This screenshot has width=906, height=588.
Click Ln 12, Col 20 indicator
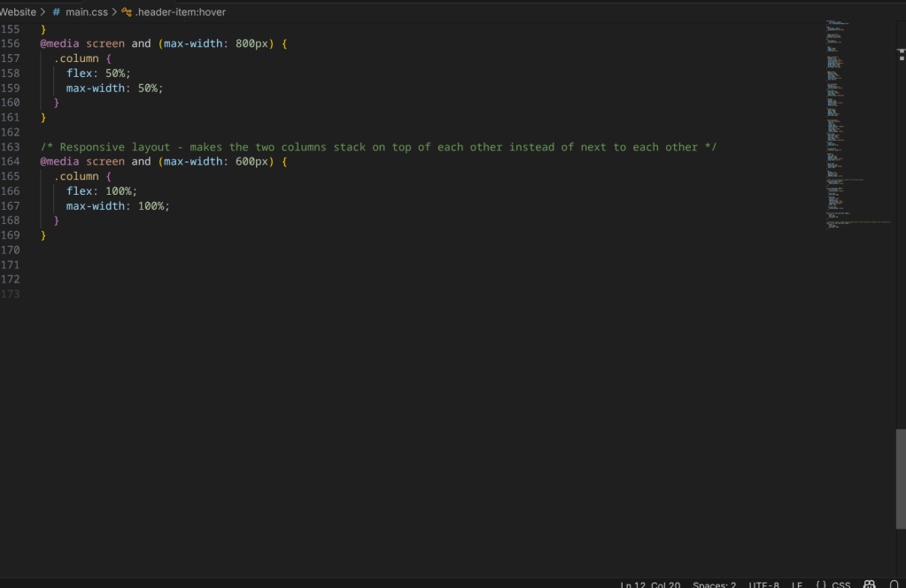click(651, 584)
